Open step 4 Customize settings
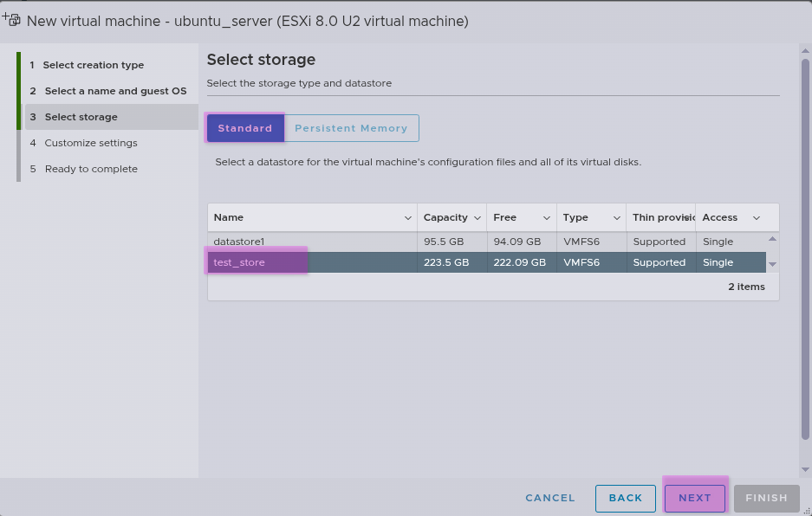This screenshot has height=516, width=812. point(91,143)
